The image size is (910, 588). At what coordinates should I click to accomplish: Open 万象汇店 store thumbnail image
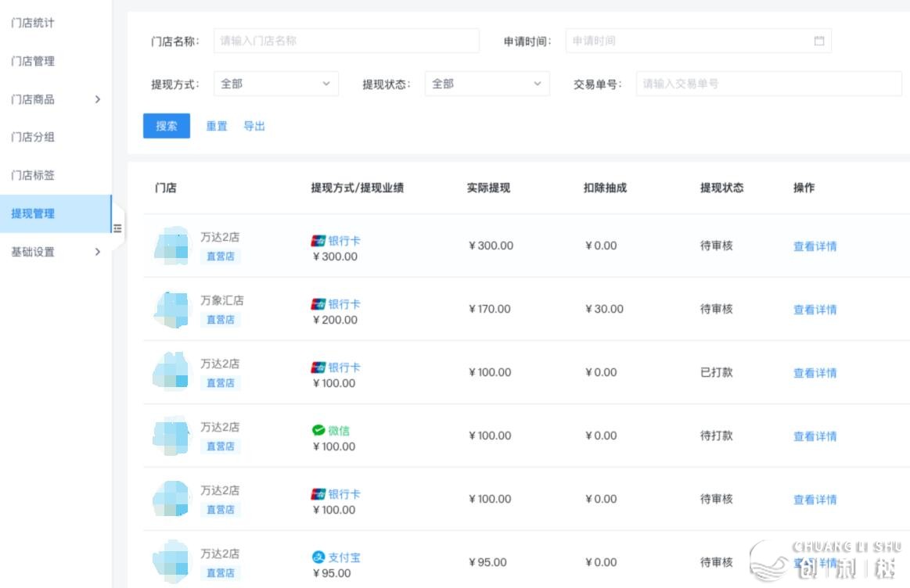tap(172, 310)
